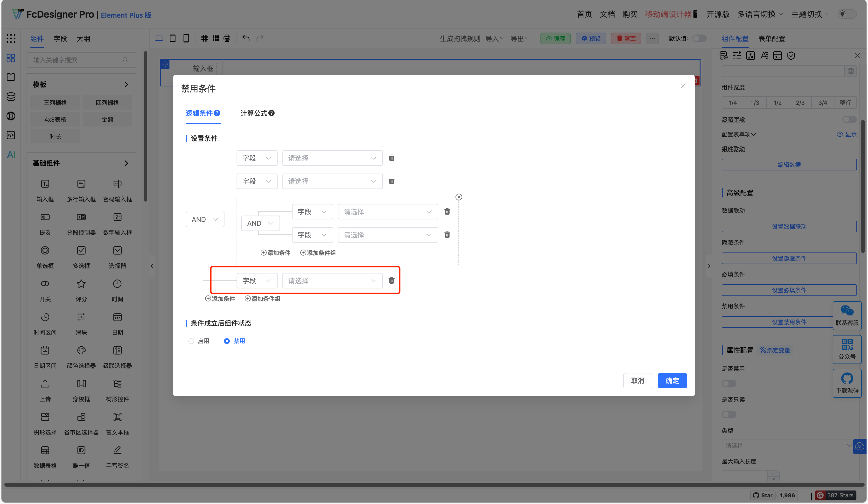Click the 添加条件组 link
868x504 pixels.
pyautogui.click(x=262, y=298)
